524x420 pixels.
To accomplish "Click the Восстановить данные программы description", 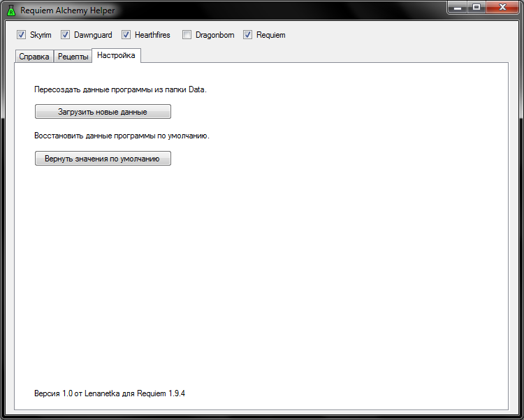I will tap(122, 136).
